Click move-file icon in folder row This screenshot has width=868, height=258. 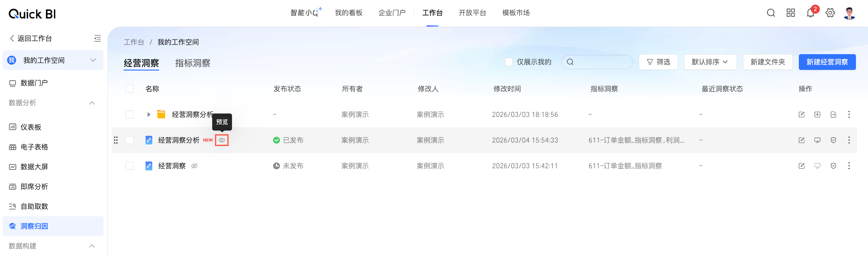coord(833,114)
